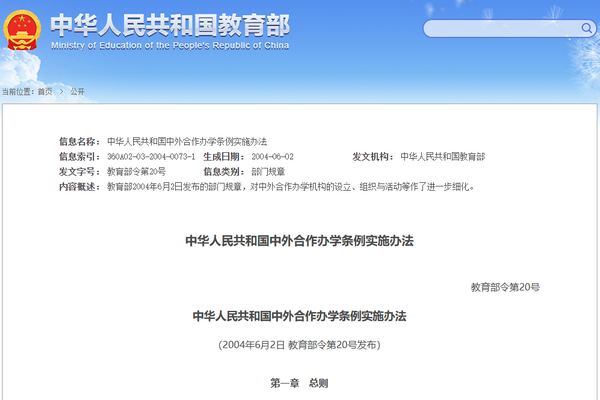
Task: Select issuing agency value 中华人民共和国教育部
Action: click(443, 157)
